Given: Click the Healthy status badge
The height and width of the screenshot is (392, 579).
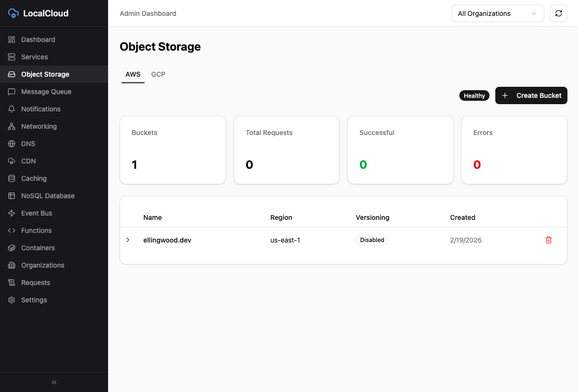Looking at the screenshot, I should tap(474, 95).
